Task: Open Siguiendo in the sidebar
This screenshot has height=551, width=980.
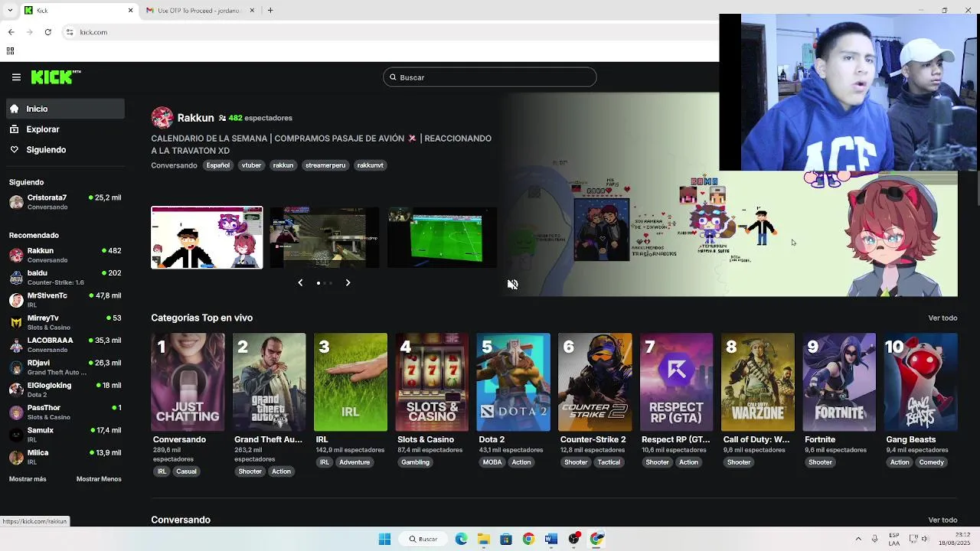Action: point(65,150)
